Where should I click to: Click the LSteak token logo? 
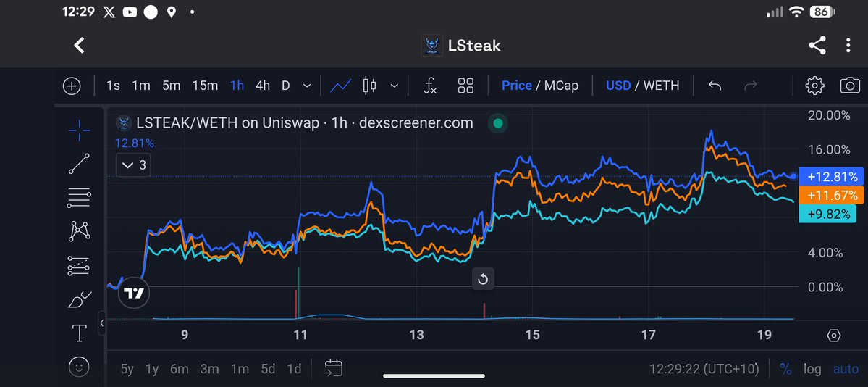(431, 46)
